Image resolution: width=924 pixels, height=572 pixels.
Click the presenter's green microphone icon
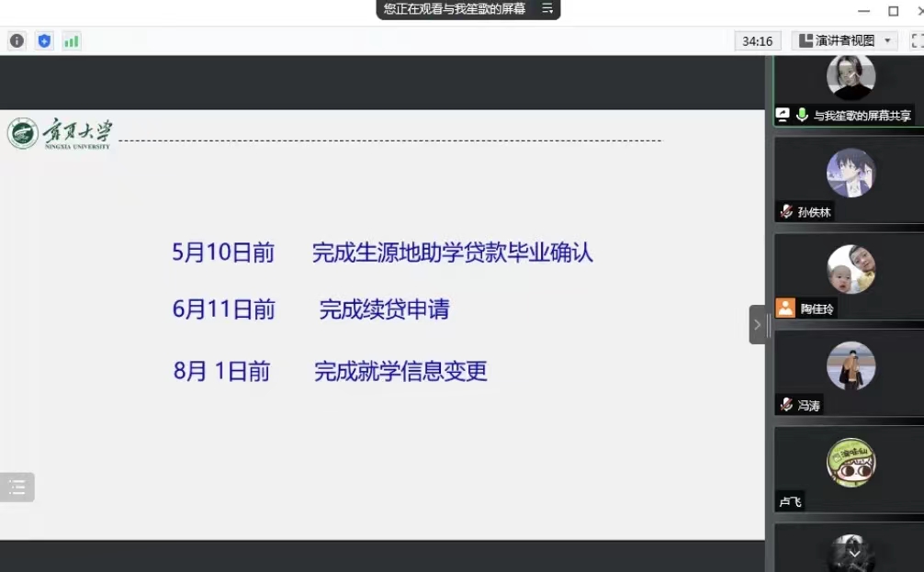(802, 115)
